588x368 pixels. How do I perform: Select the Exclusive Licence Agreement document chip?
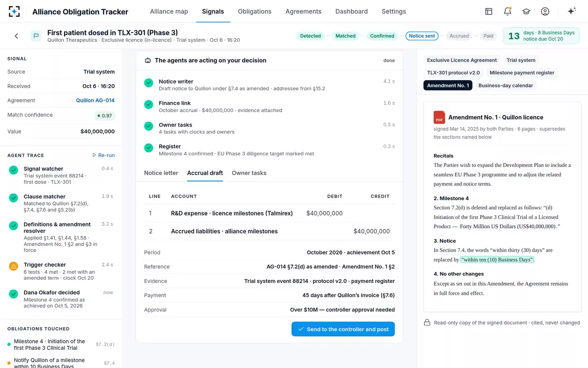[462, 60]
